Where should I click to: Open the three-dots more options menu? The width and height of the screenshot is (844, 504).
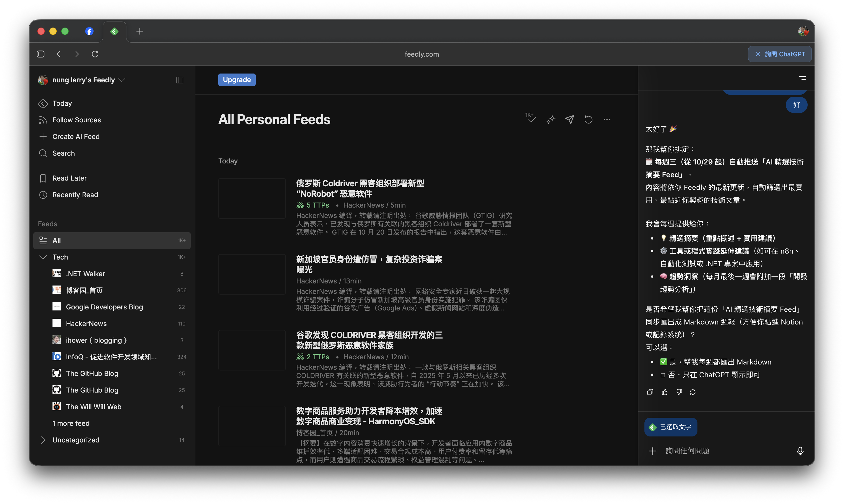point(607,119)
